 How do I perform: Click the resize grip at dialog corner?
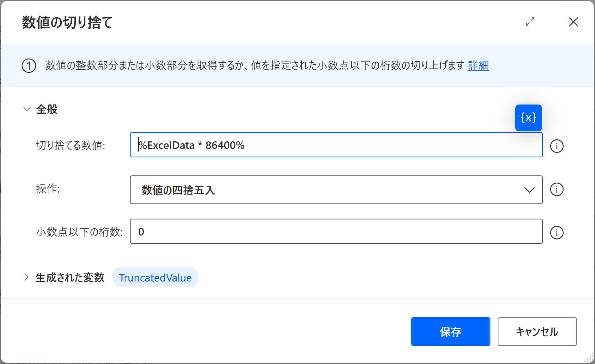pyautogui.click(x=589, y=358)
